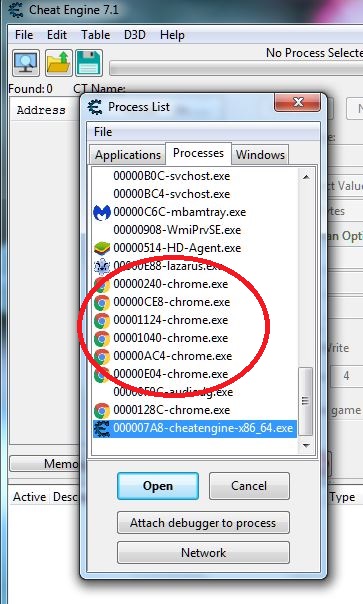This screenshot has height=604, width=363.
Task: Close the Process List dialog
Action: [297, 102]
